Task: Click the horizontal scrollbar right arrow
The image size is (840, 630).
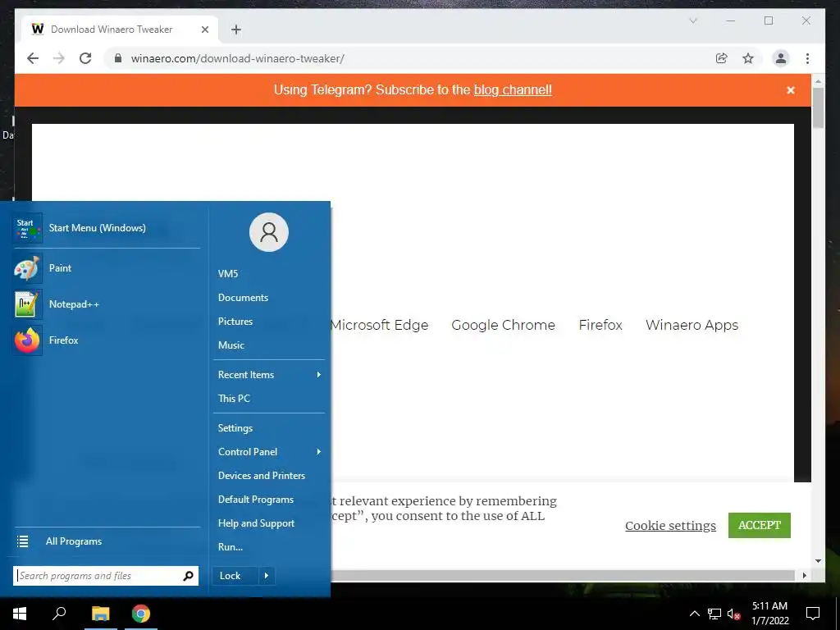Action: (x=804, y=575)
